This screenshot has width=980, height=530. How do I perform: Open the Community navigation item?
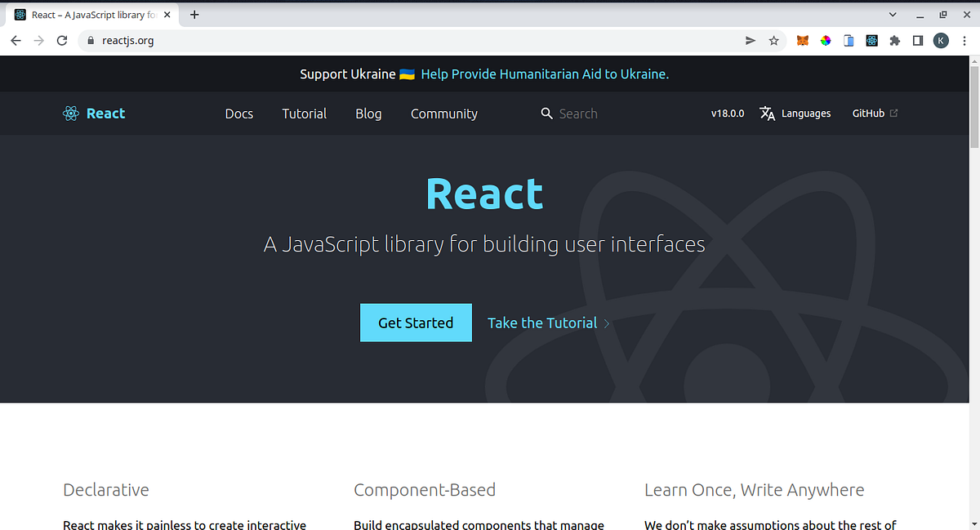click(444, 114)
